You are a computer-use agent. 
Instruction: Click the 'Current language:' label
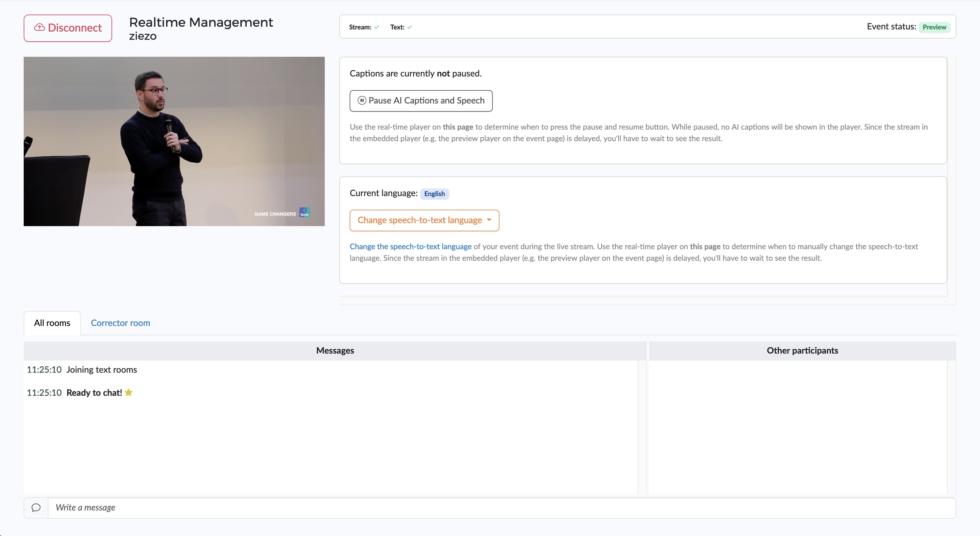coord(383,194)
